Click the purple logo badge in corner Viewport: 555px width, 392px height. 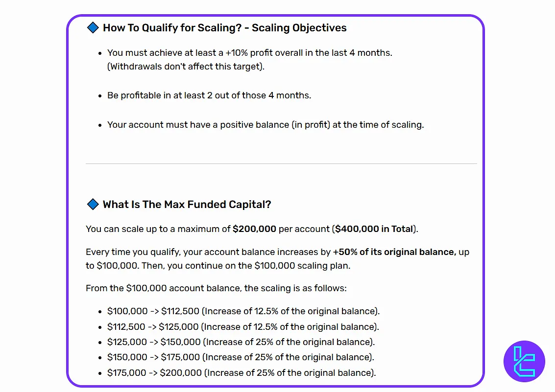click(524, 361)
